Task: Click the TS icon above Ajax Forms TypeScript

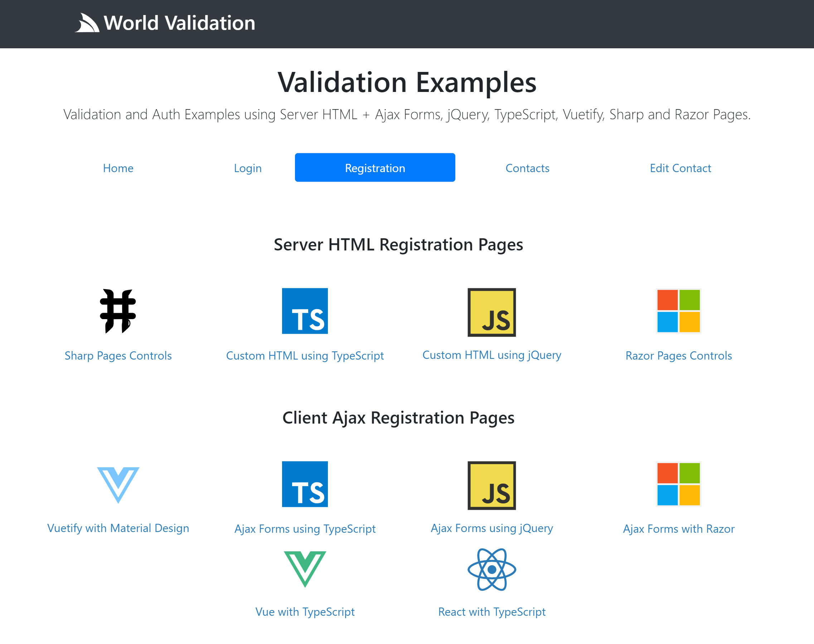Action: (x=305, y=484)
